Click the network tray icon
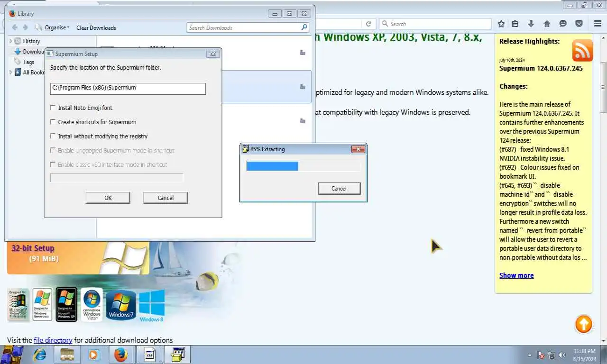This screenshot has width=607, height=364. click(552, 355)
